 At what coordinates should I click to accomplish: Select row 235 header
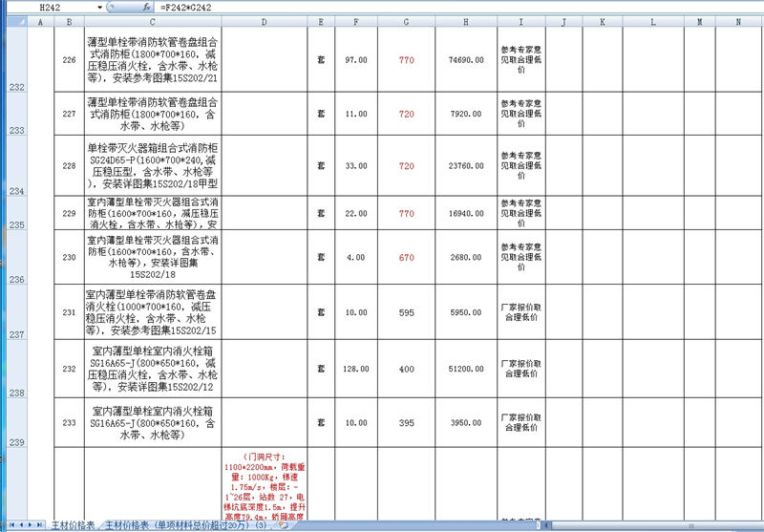(x=14, y=223)
